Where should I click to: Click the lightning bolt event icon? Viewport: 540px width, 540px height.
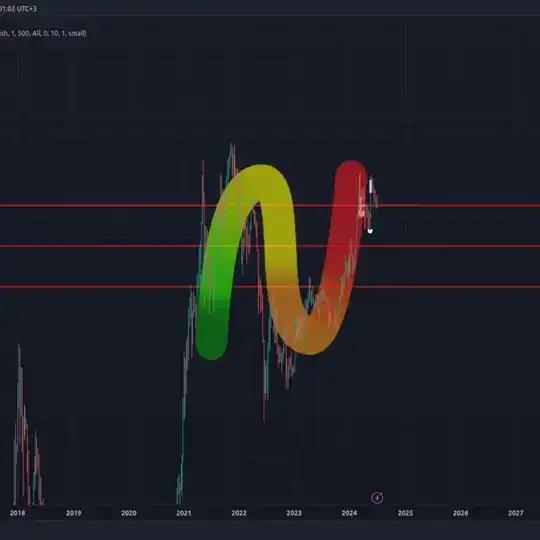(x=377, y=498)
